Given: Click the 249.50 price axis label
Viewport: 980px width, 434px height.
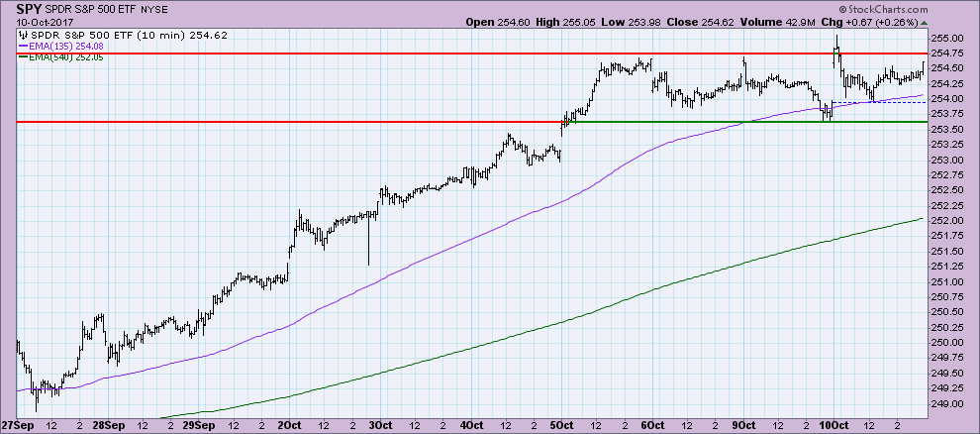Looking at the screenshot, I should 949,374.
